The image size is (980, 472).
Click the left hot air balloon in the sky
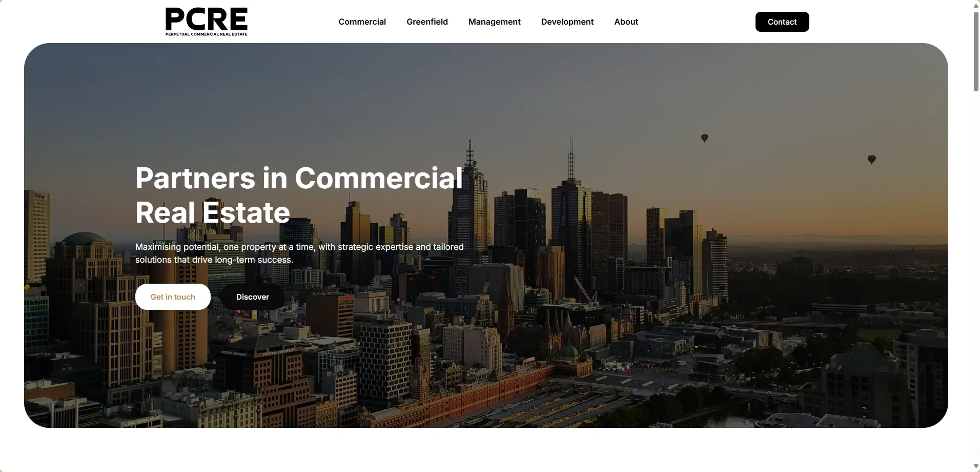[x=704, y=137]
